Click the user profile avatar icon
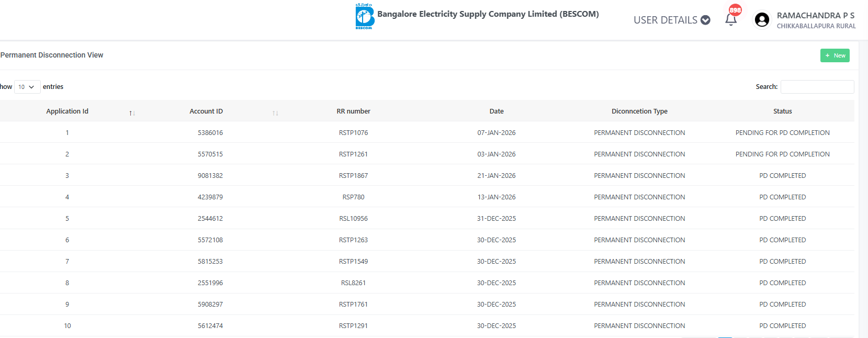This screenshot has height=338, width=868. point(762,20)
